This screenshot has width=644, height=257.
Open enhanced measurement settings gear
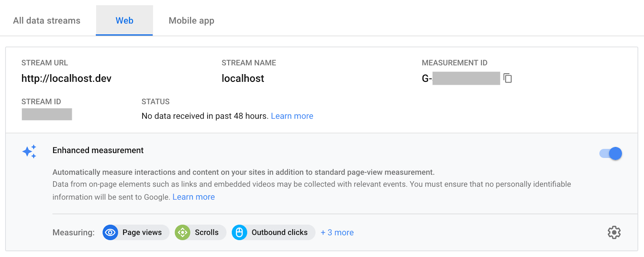(x=614, y=232)
